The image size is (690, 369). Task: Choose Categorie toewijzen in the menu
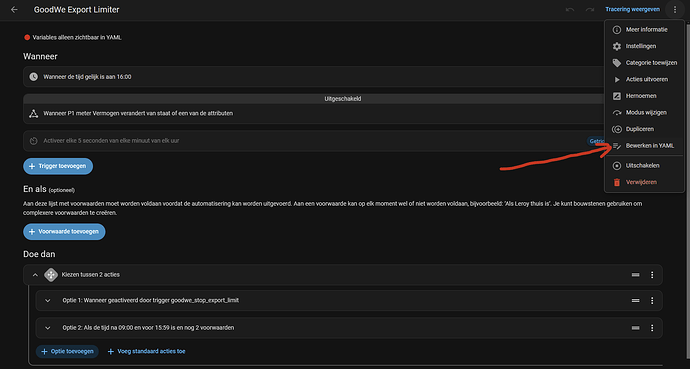pos(644,63)
